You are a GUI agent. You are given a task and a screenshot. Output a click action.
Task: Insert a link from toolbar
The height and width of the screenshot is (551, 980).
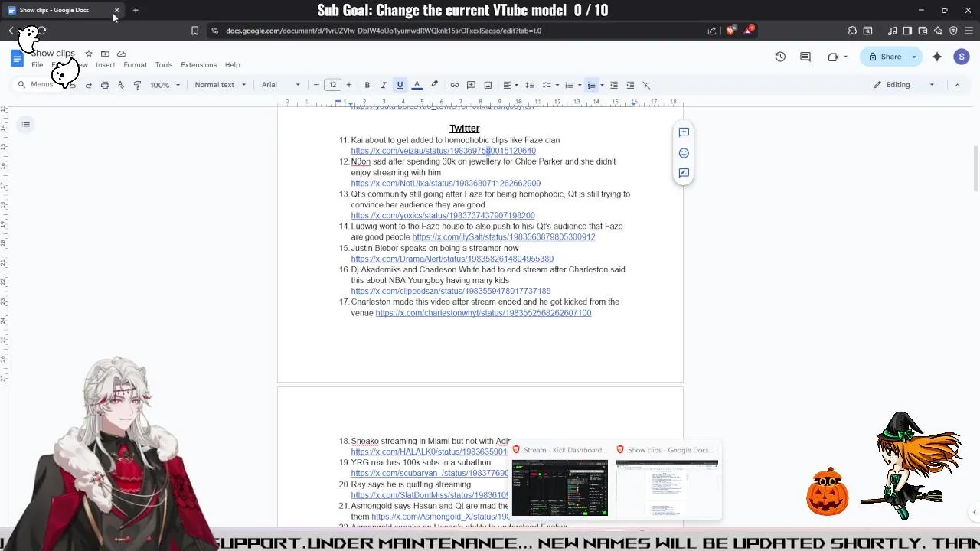454,85
